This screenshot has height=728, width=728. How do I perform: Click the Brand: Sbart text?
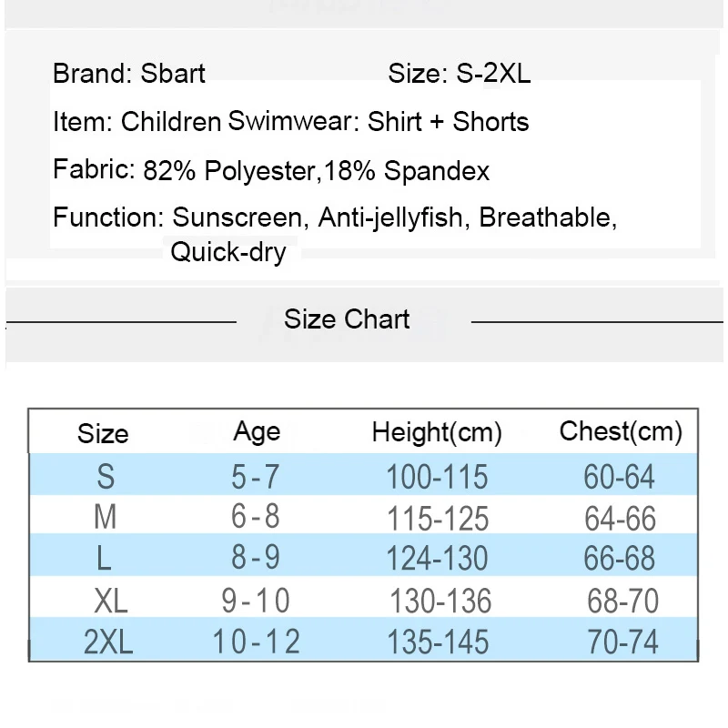tap(128, 74)
